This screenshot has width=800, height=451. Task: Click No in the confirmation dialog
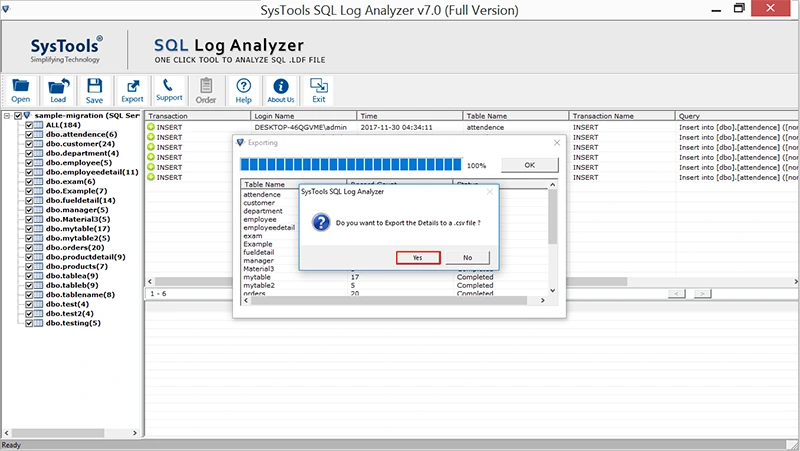click(467, 258)
